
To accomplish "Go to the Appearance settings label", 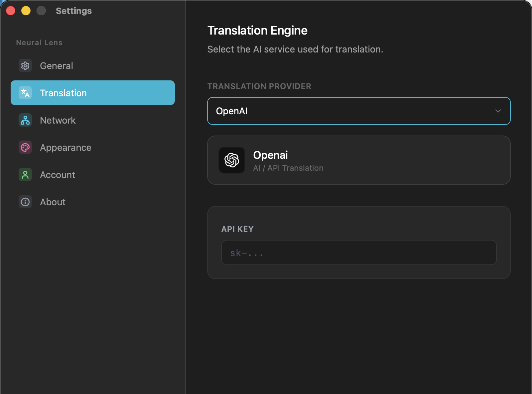I will tap(65, 148).
